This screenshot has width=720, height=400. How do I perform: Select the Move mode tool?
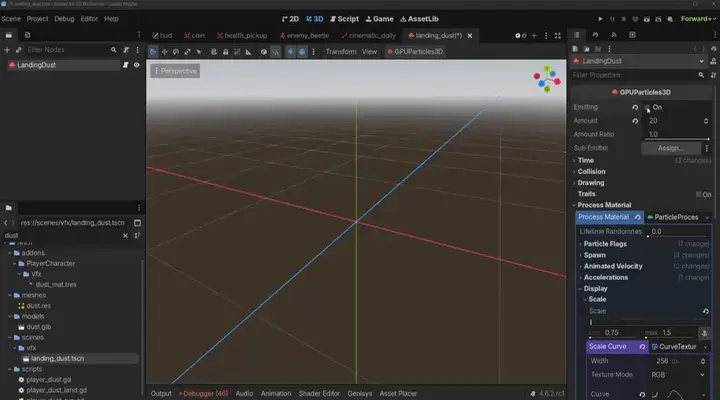tap(164, 52)
